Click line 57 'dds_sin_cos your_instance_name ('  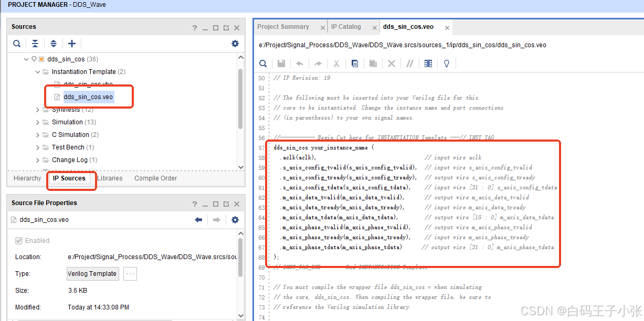(x=324, y=147)
